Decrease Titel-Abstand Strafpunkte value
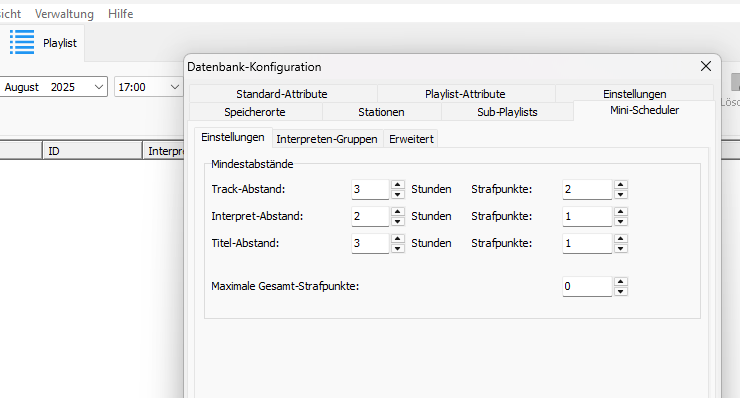 pos(621,248)
